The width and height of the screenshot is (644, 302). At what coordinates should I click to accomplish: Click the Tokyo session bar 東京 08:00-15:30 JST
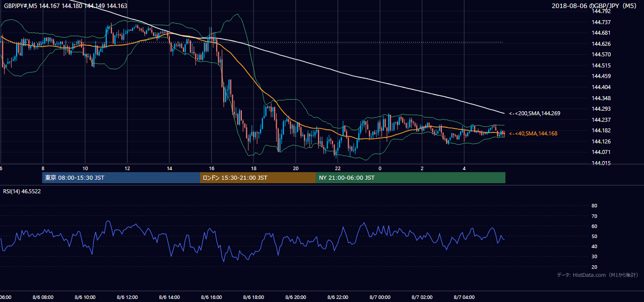click(x=121, y=178)
